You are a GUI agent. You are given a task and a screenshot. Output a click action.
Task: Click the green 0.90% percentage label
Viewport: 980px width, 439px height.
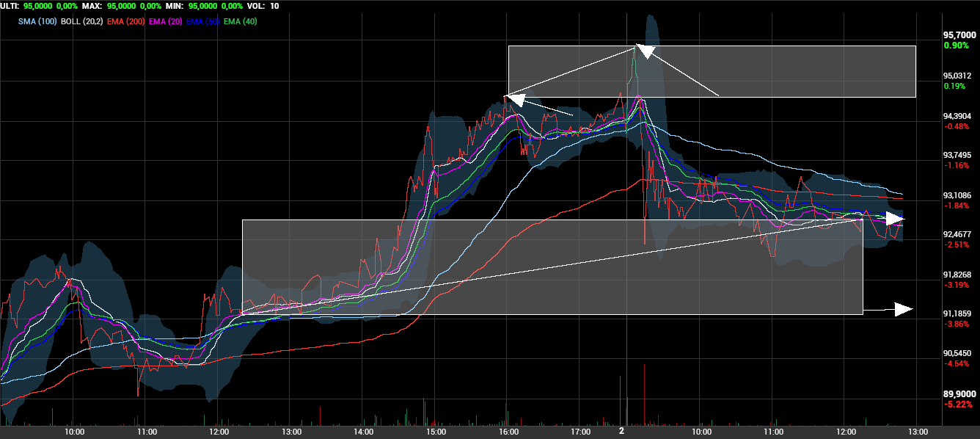[957, 46]
